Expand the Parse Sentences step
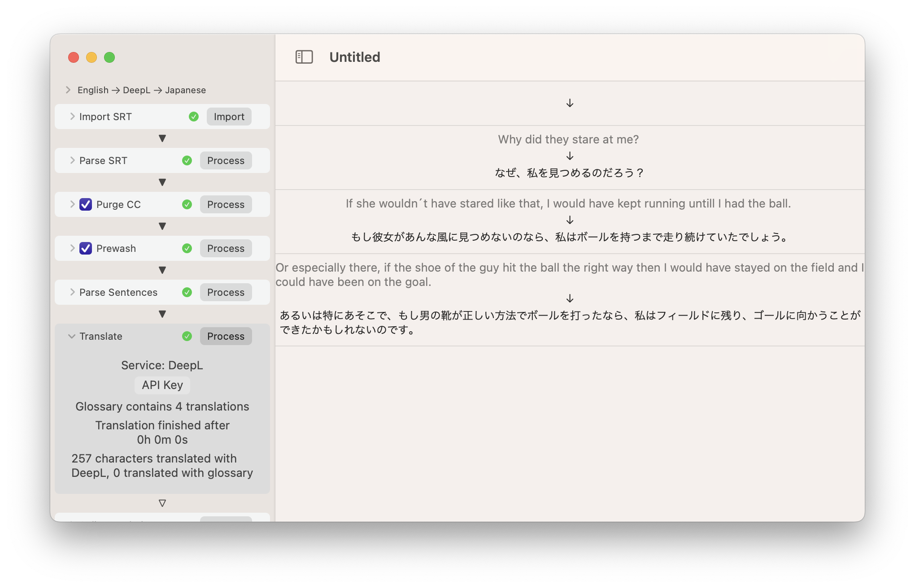 pos(72,292)
